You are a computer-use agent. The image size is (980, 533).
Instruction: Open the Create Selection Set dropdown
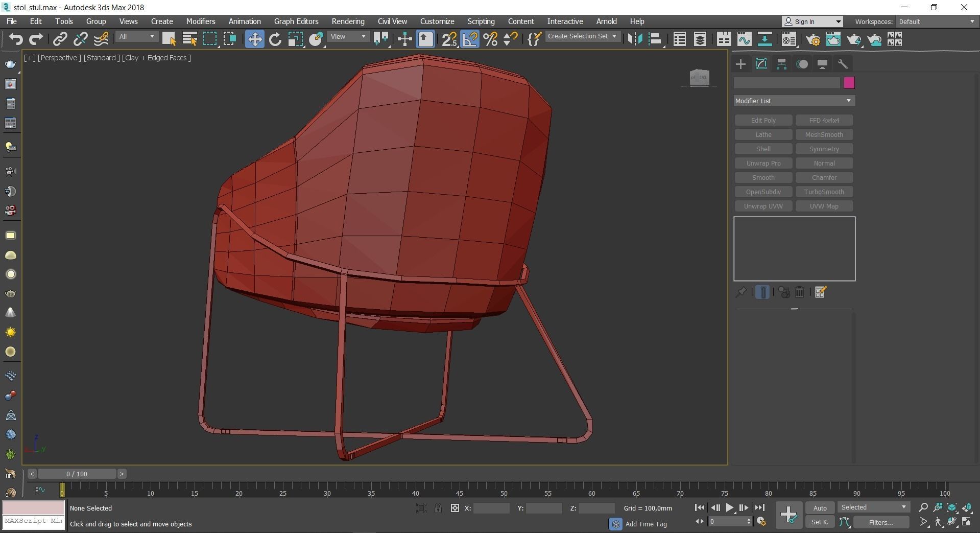pos(583,36)
